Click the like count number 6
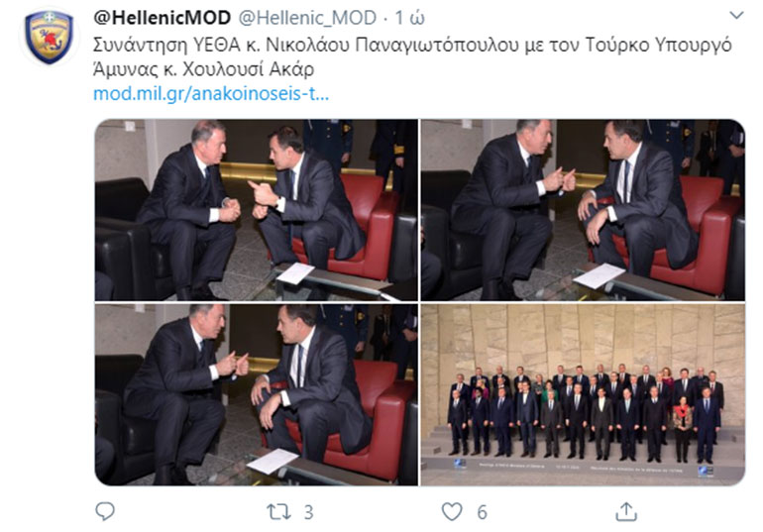 click(x=482, y=512)
